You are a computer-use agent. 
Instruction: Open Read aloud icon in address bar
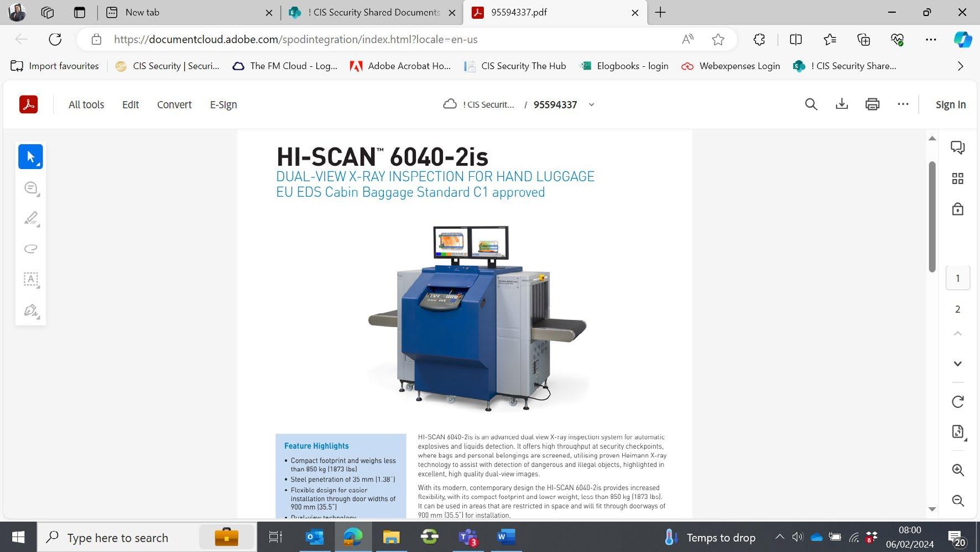click(x=688, y=39)
